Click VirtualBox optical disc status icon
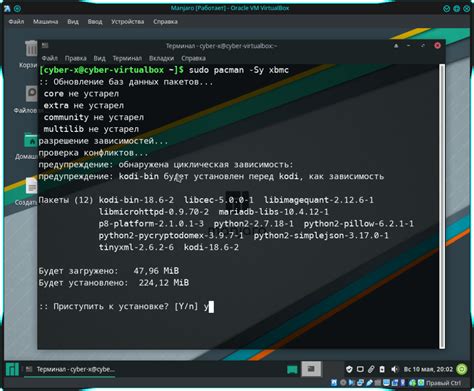Screen dimensions: 474x391 (343, 383)
